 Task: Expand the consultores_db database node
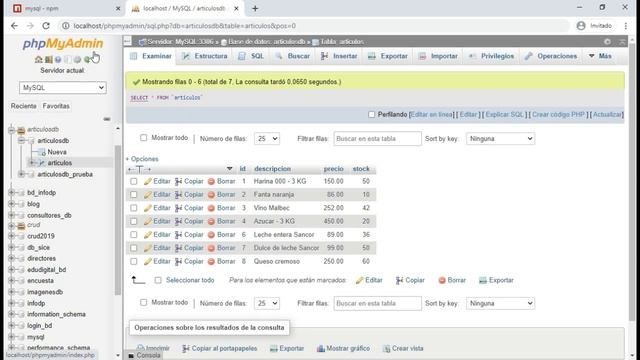11,215
